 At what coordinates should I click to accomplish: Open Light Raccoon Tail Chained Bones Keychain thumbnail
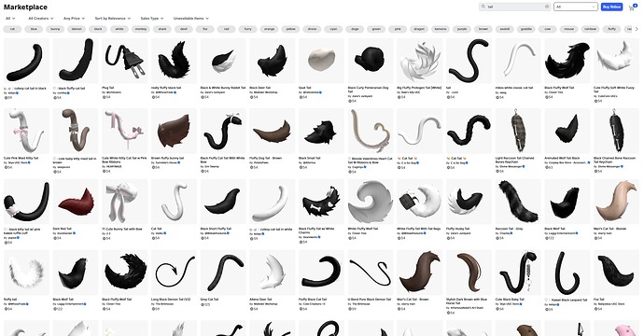click(x=518, y=131)
